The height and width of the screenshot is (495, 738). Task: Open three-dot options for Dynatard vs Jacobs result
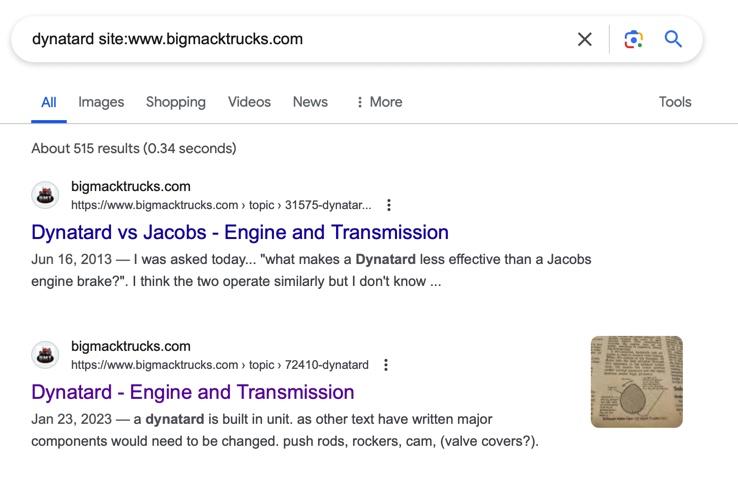point(389,205)
